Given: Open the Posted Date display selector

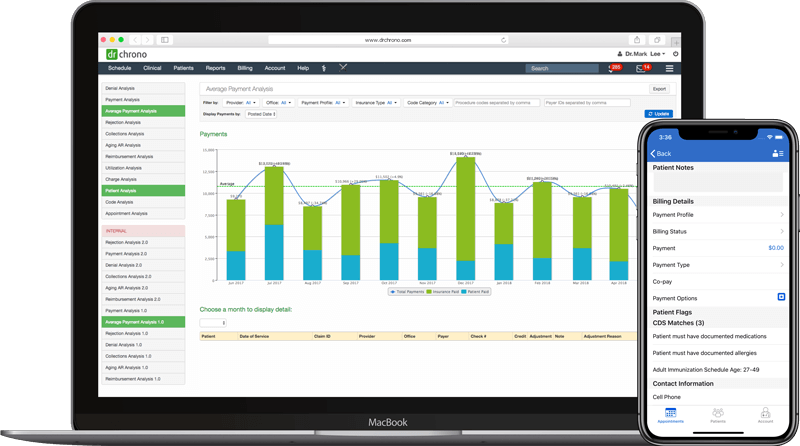Looking at the screenshot, I should point(261,114).
